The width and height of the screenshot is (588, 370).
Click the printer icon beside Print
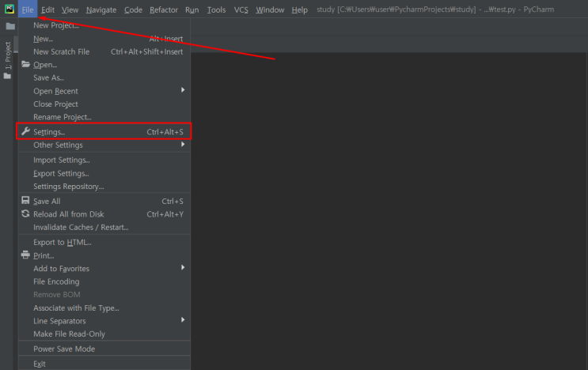pos(25,255)
